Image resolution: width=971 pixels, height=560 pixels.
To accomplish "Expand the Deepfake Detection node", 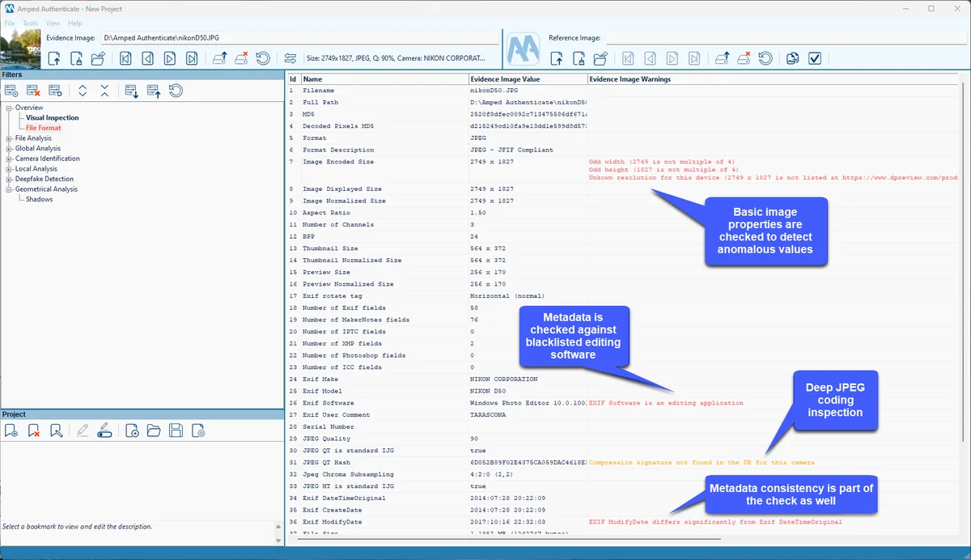I will coord(9,179).
